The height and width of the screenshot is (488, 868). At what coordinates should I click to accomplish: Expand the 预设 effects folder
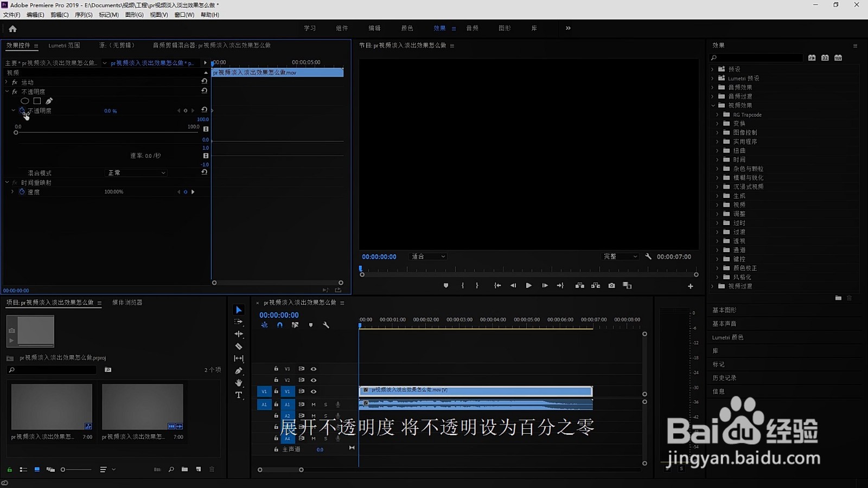click(713, 69)
